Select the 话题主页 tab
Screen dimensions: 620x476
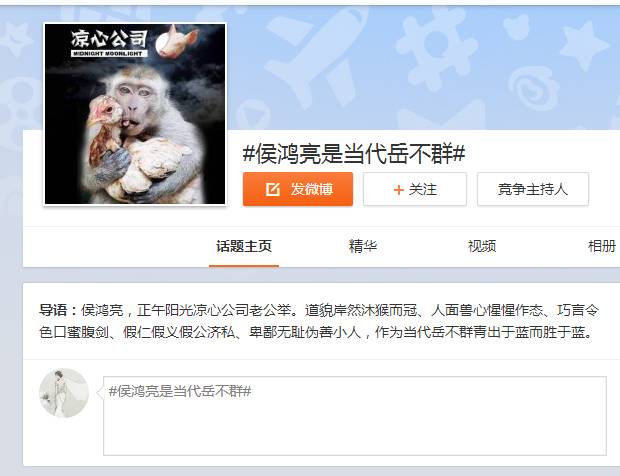coord(244,246)
